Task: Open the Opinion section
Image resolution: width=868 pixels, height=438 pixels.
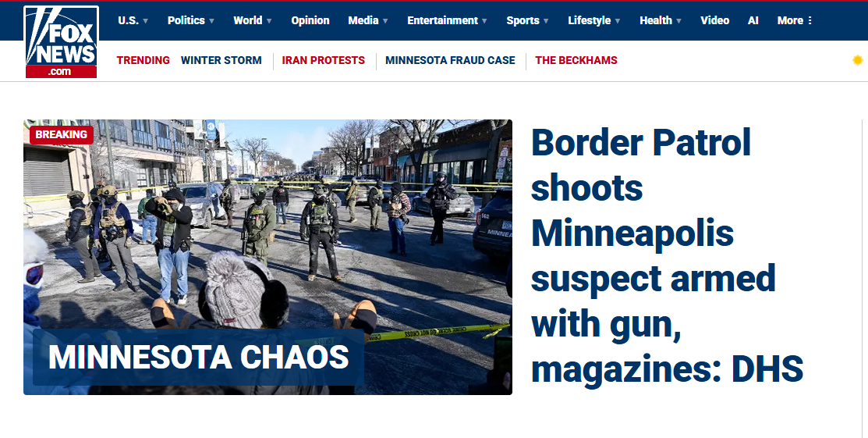Action: tap(310, 20)
